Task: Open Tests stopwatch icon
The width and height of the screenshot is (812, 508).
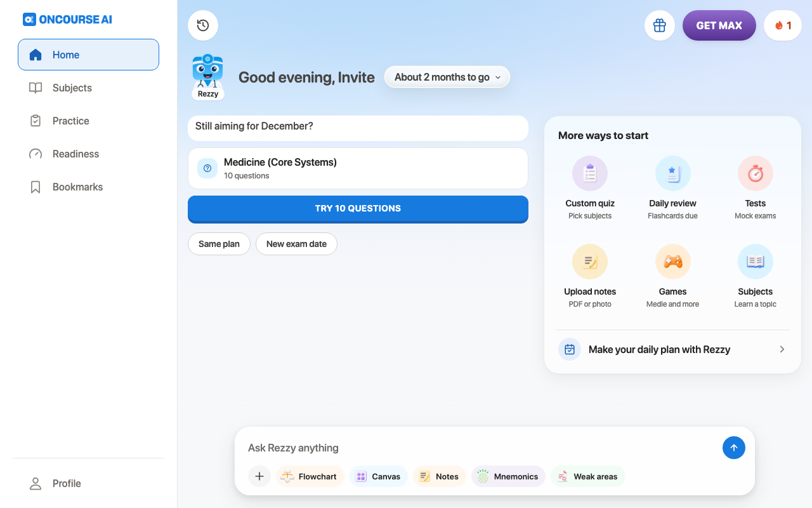Action: 755,173
